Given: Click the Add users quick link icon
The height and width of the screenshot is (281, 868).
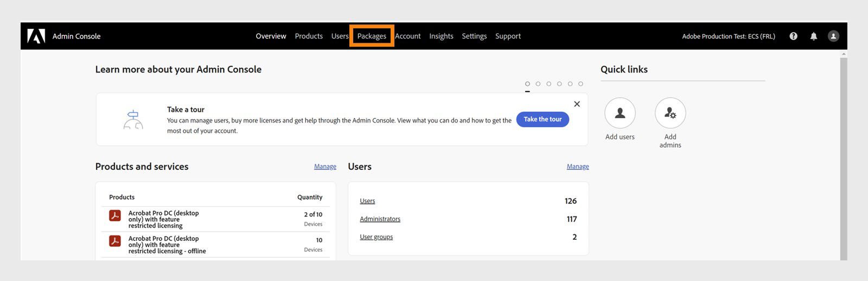Looking at the screenshot, I should pos(620,113).
